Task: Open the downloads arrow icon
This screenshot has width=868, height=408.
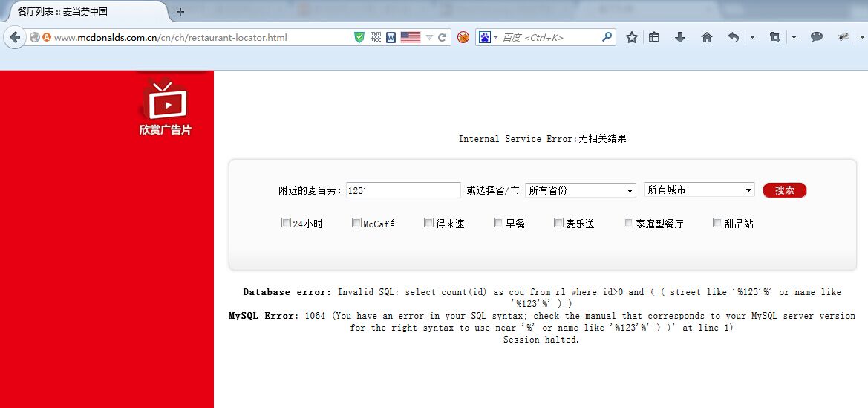Action: 680,37
